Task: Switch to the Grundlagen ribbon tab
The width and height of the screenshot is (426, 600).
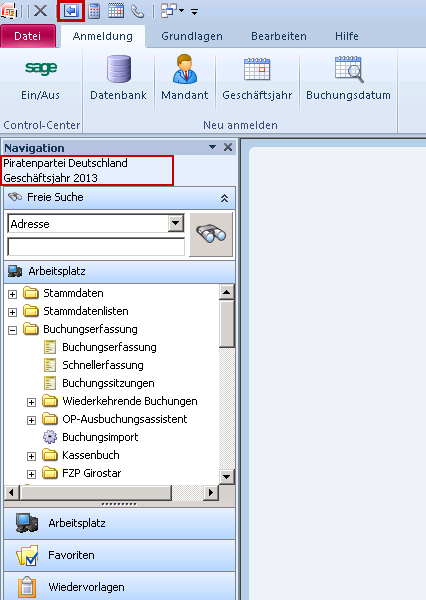Action: [x=192, y=36]
